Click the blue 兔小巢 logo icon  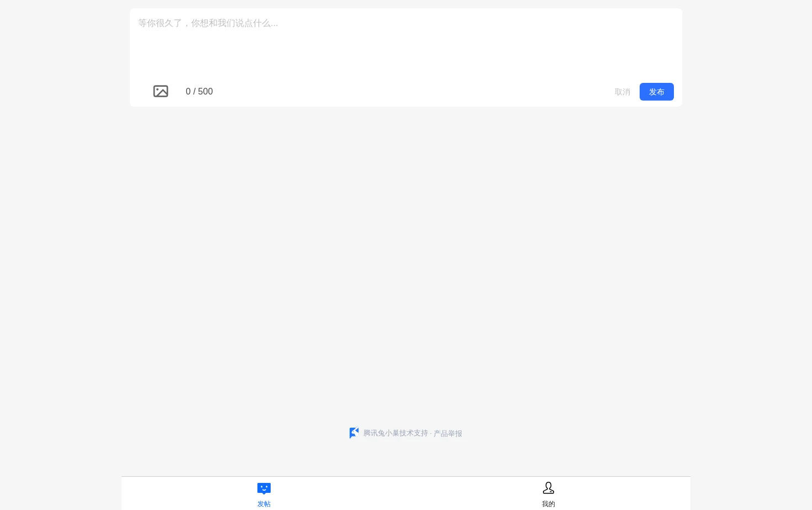click(x=354, y=433)
